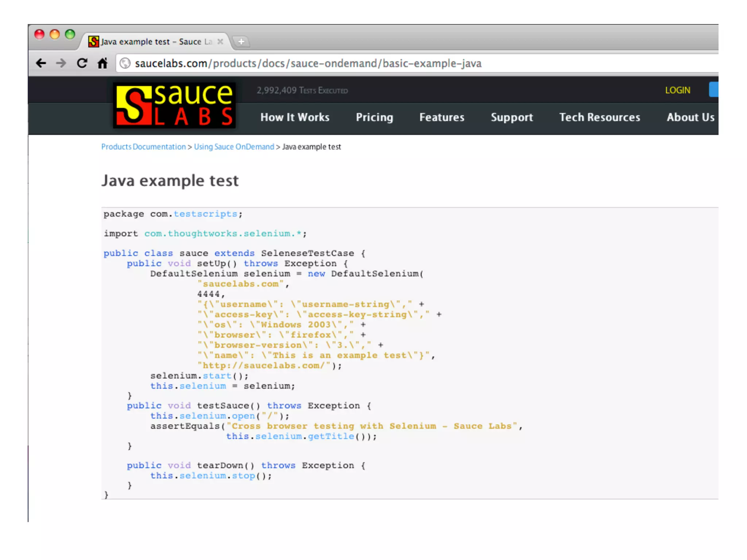This screenshot has height=560, width=747.
Task: Follow the Products Documentation breadcrumb link
Action: tap(143, 147)
